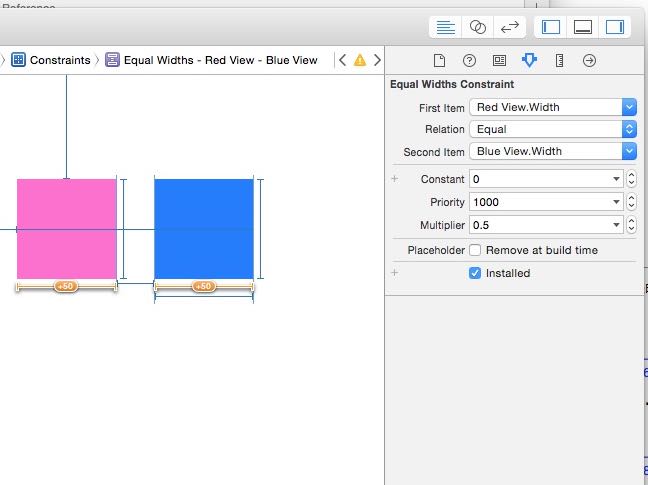648x485 pixels.
Task: Open the Connections inspector
Action: [x=589, y=61]
